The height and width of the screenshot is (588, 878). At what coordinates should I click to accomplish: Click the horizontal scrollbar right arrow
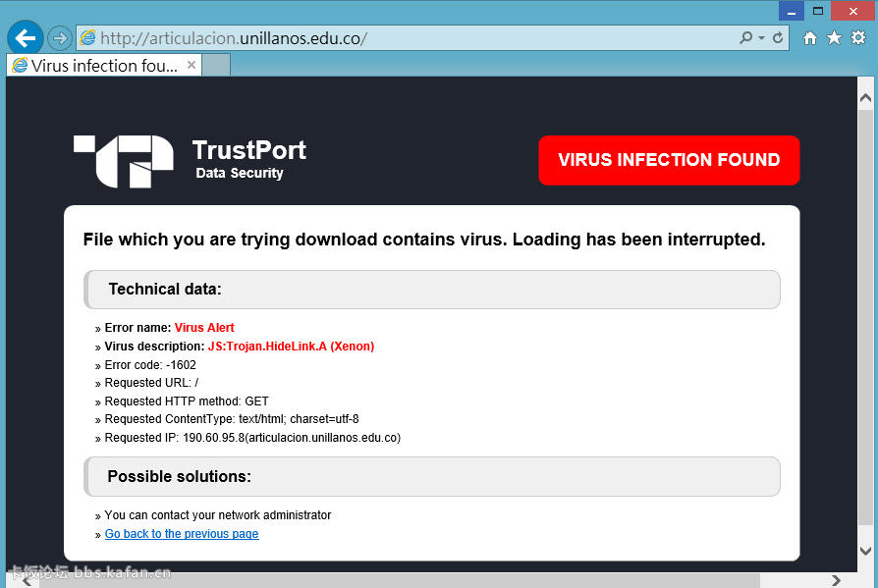(836, 580)
